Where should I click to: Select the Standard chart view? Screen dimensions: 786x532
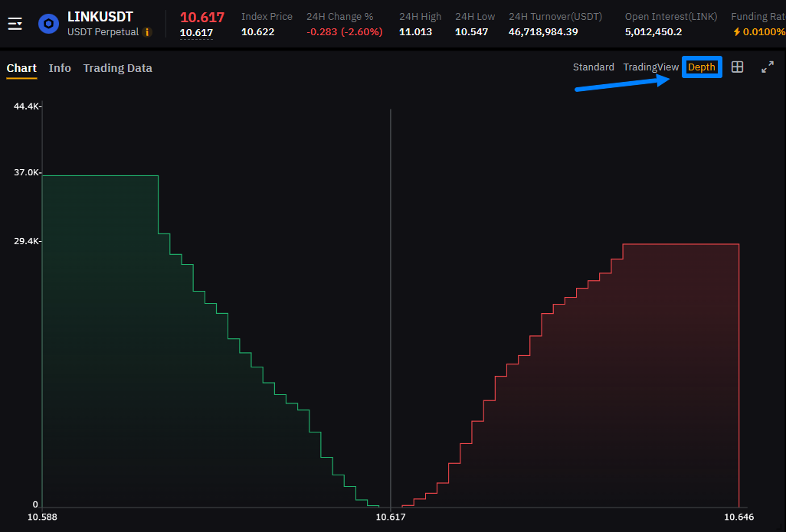tap(594, 67)
